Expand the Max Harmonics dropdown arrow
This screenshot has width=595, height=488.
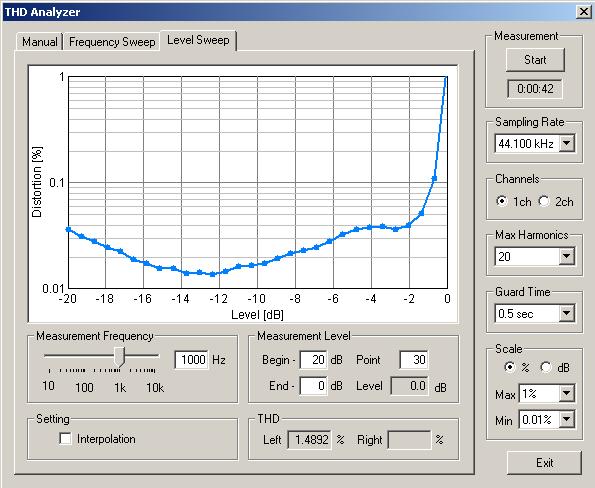click(x=567, y=257)
